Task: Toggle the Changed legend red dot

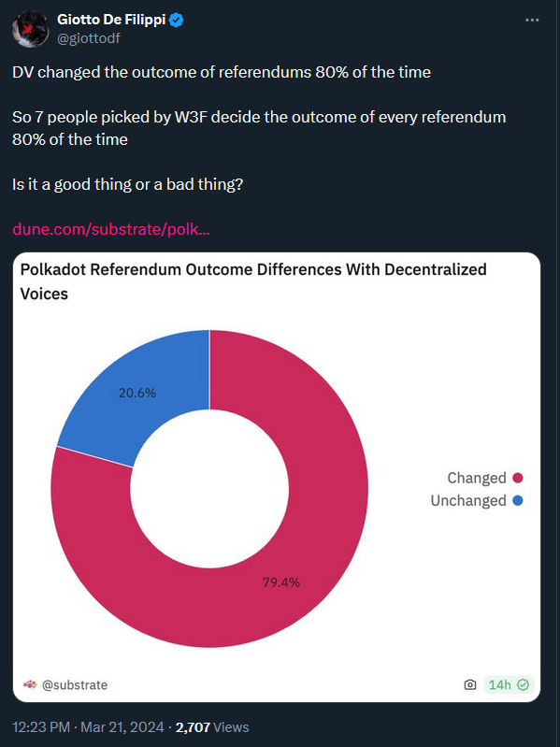Action: (518, 478)
